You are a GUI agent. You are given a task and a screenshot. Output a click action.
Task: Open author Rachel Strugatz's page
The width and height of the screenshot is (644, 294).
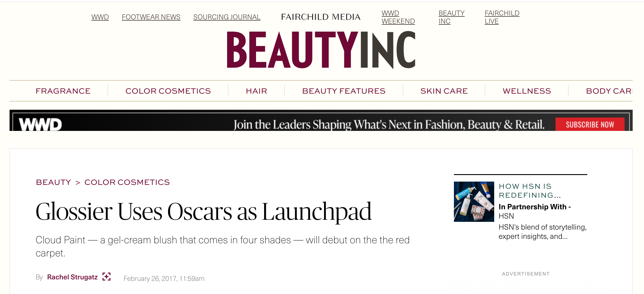(x=72, y=277)
